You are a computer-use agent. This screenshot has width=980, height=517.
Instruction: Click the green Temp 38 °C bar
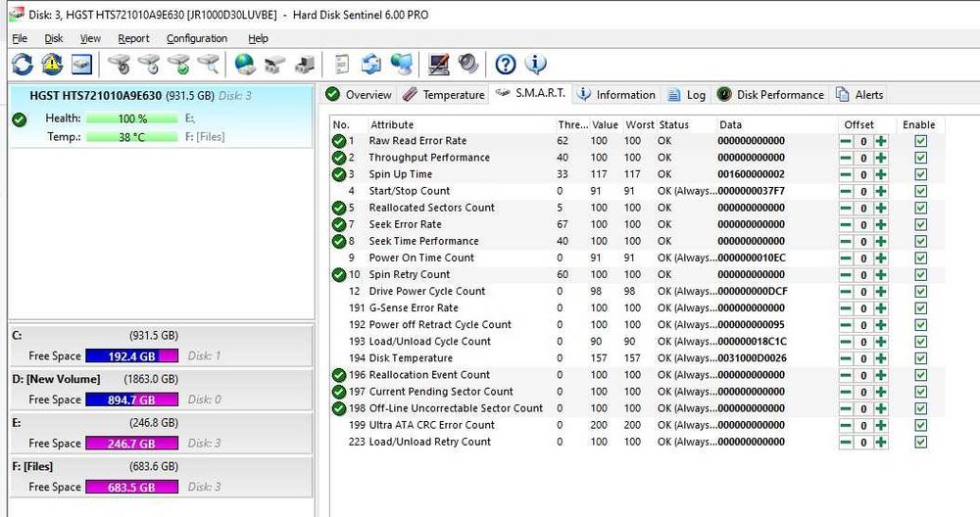coord(132,137)
